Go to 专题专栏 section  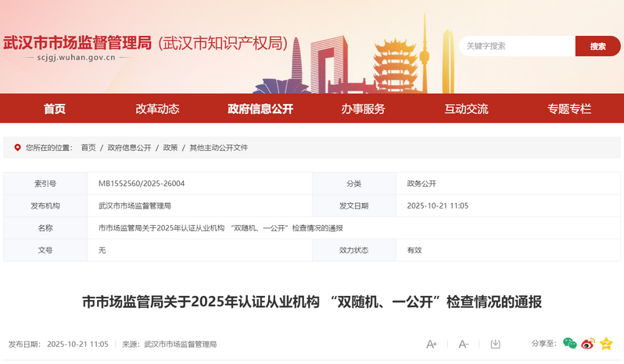(569, 109)
